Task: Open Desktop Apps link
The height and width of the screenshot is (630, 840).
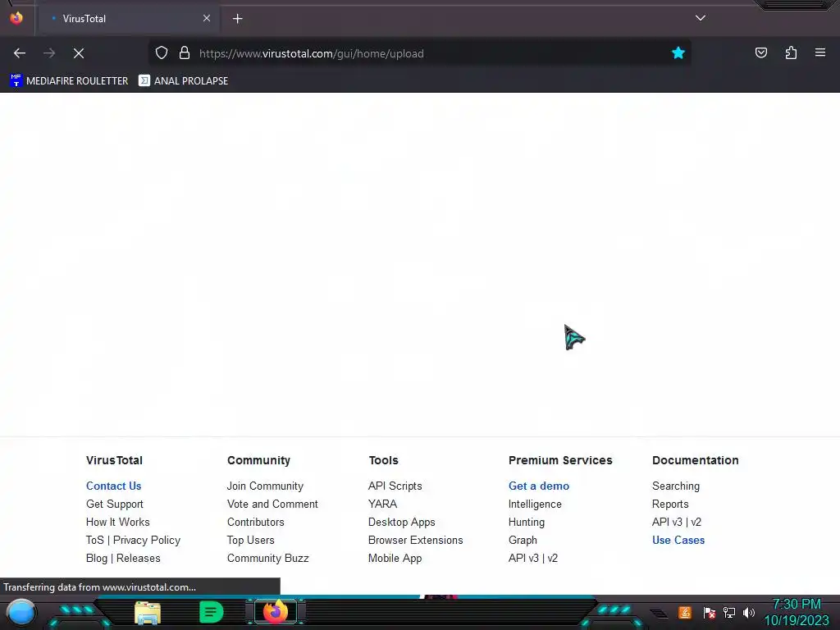Action: [x=402, y=522]
